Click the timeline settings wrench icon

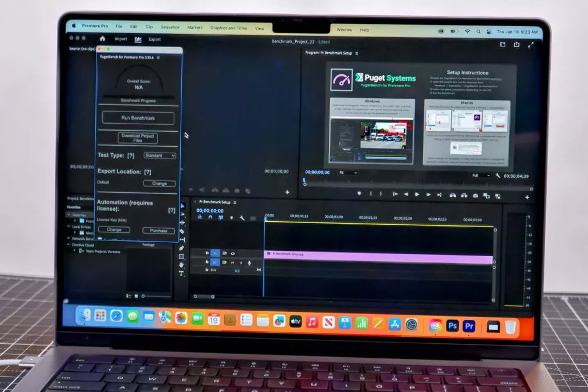pyautogui.click(x=242, y=218)
